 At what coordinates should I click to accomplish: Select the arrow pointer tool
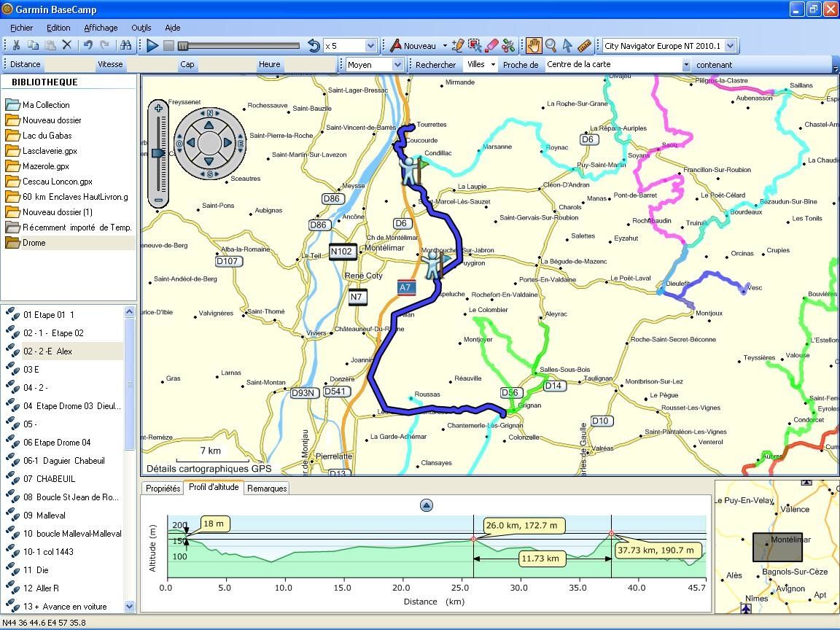coord(567,45)
